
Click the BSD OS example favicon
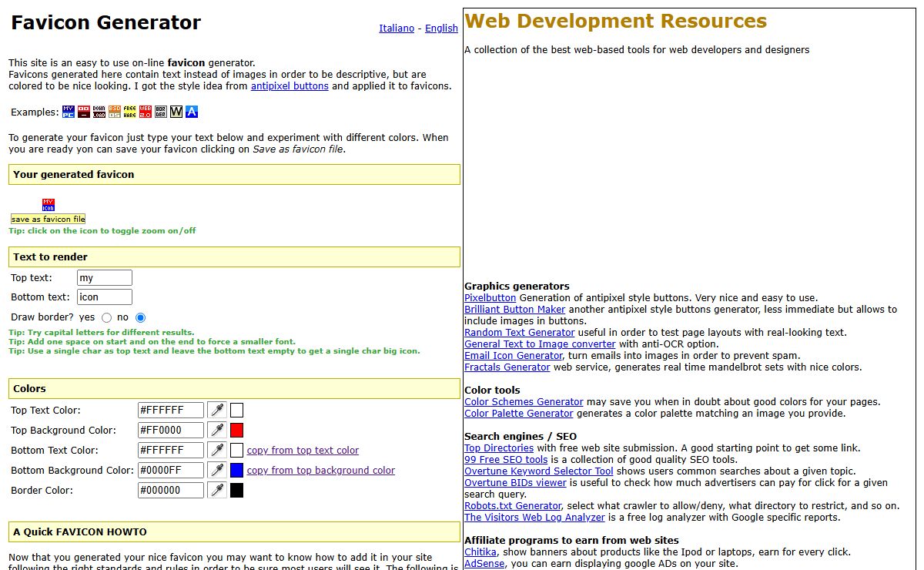(x=115, y=112)
